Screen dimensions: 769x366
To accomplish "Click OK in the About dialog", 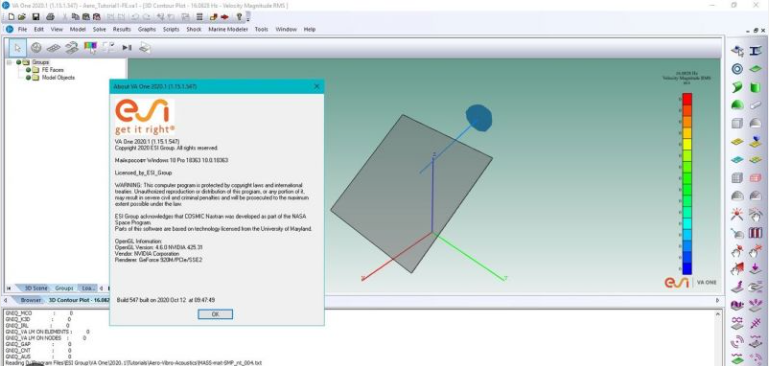I will coord(215,314).
